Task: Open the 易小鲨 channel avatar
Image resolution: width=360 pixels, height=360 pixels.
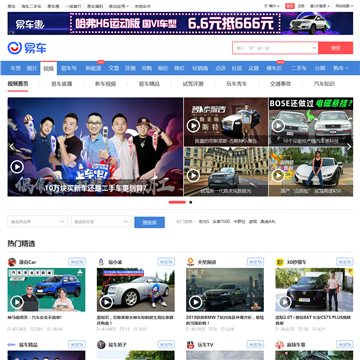Action: coord(101,262)
